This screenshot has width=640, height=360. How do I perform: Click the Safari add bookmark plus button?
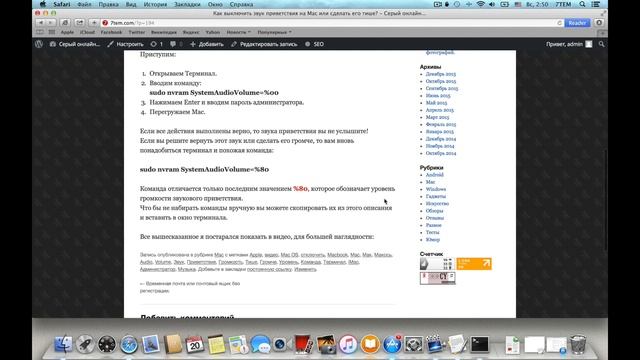[94, 23]
